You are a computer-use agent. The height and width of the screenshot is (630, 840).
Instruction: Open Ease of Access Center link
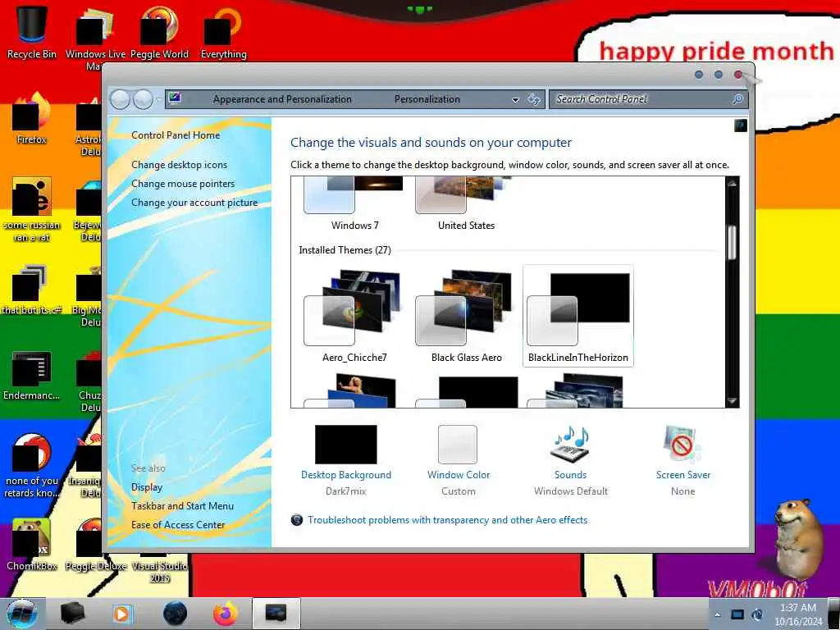(x=178, y=525)
